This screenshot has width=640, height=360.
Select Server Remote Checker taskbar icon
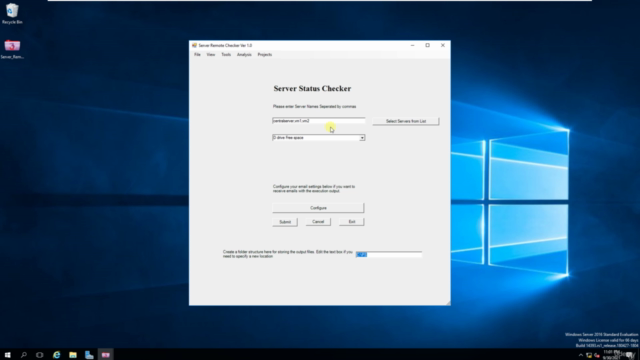coord(106,355)
